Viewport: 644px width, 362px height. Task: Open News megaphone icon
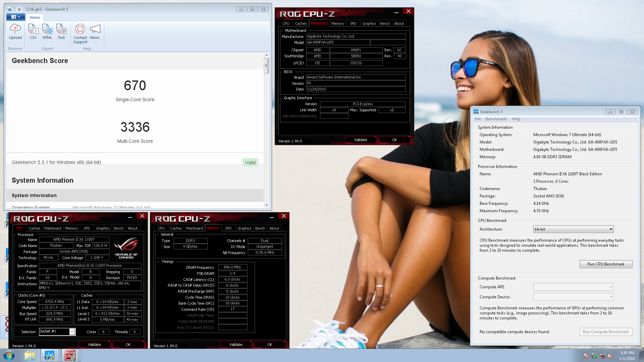coord(95,29)
